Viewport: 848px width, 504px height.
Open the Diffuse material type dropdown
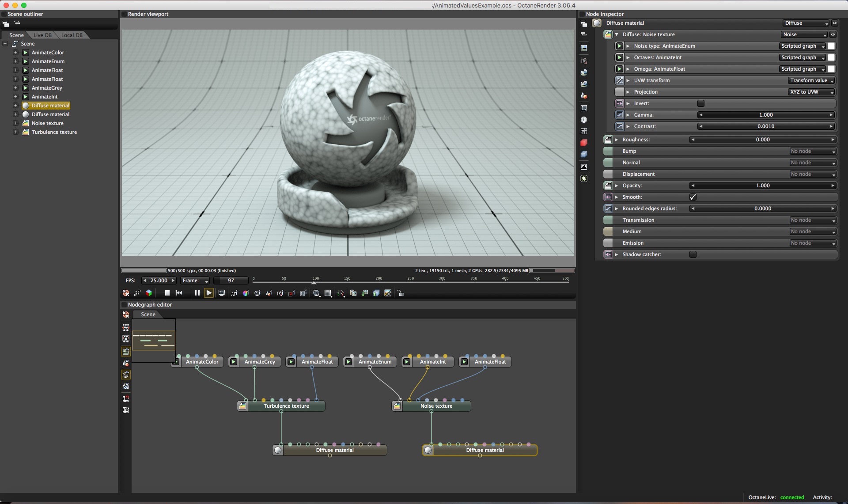point(806,23)
